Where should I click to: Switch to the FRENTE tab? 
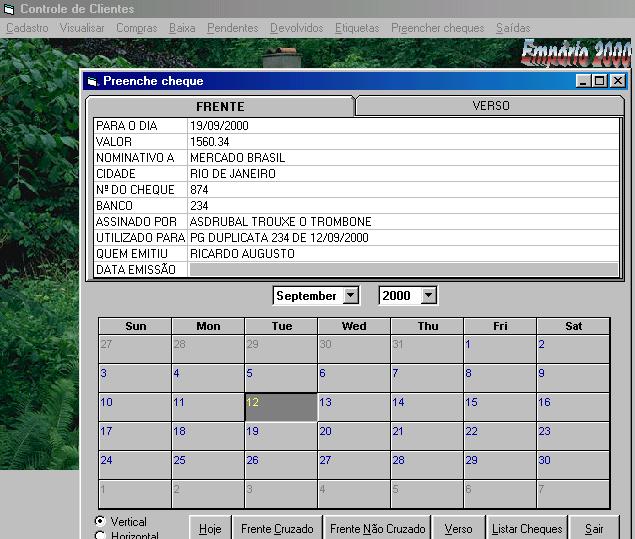(220, 106)
